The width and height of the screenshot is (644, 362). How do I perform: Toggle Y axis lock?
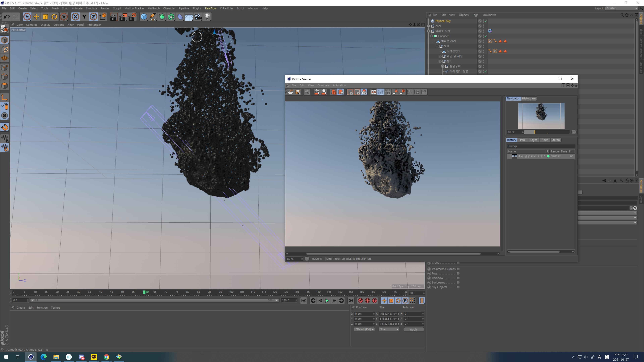pos(84,17)
